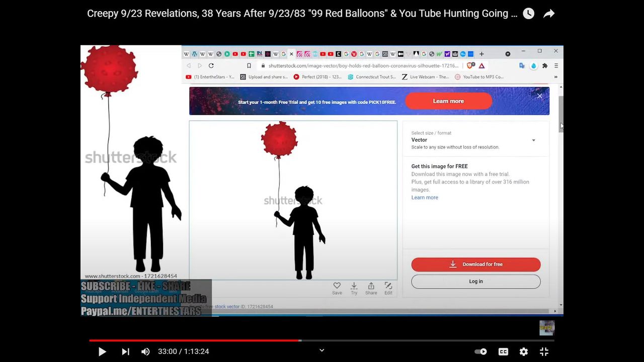Click the channel watermark thumbnail
The height and width of the screenshot is (362, 644).
pos(547,328)
